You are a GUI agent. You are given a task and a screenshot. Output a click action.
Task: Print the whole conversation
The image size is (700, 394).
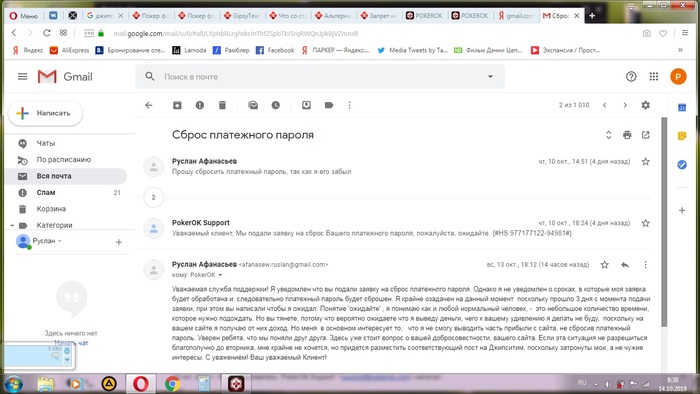[x=627, y=135]
